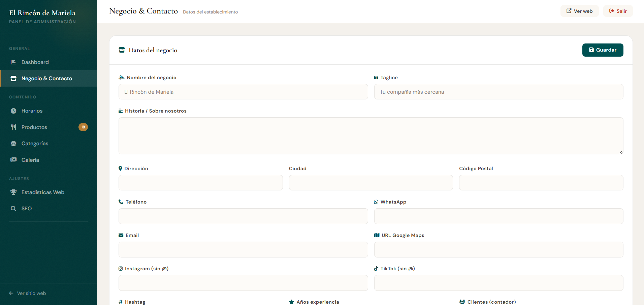Click the back arrow icon near Ver sitio web
The image size is (644, 305).
pyautogui.click(x=11, y=293)
